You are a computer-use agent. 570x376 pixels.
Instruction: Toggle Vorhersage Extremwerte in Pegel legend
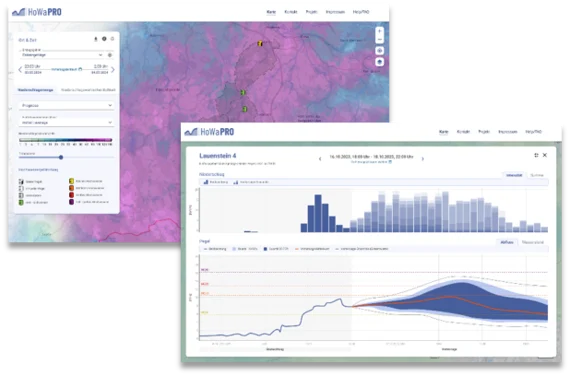(362, 249)
